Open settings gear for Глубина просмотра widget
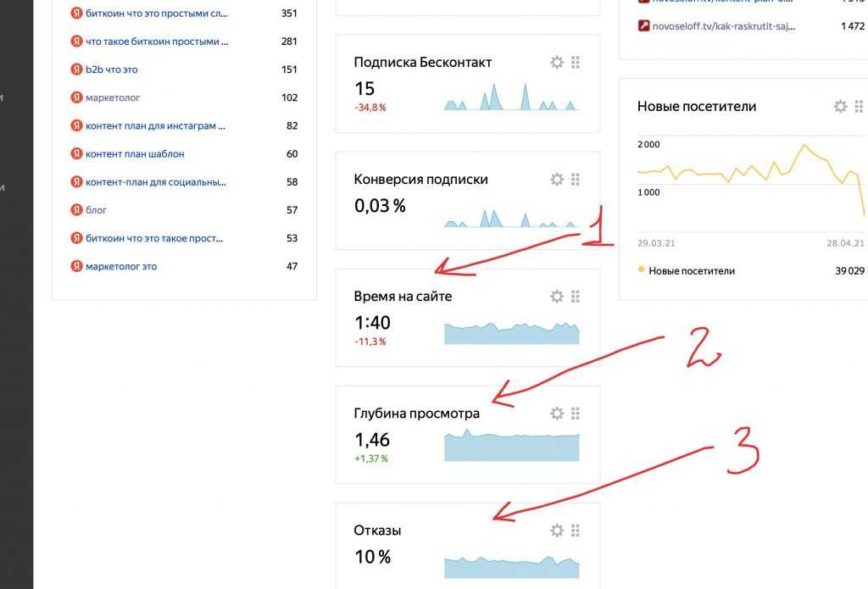Screen dimensions: 868x589 [x=557, y=413]
